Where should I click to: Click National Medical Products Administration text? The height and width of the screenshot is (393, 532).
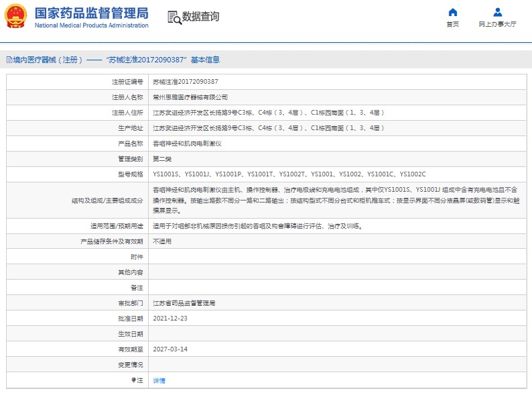point(92,25)
